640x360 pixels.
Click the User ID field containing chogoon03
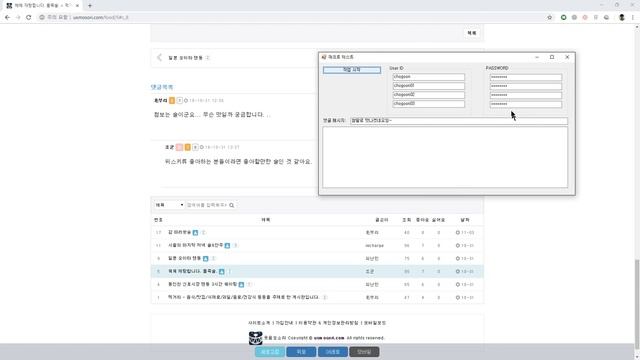tap(429, 104)
